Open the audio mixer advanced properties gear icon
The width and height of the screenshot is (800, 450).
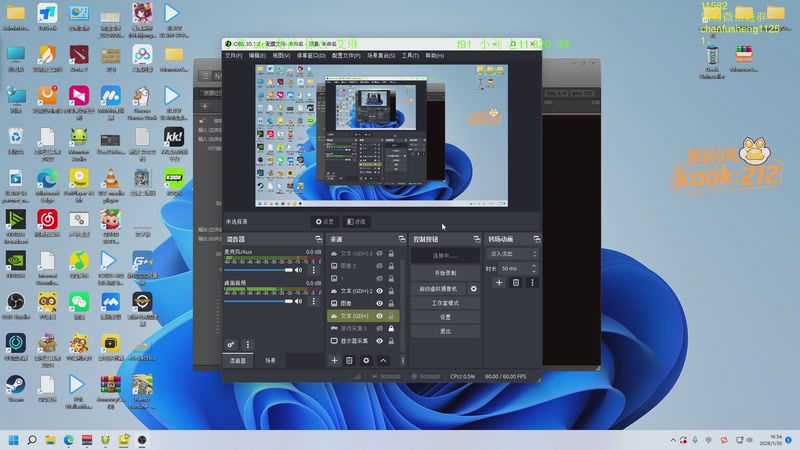coord(231,344)
